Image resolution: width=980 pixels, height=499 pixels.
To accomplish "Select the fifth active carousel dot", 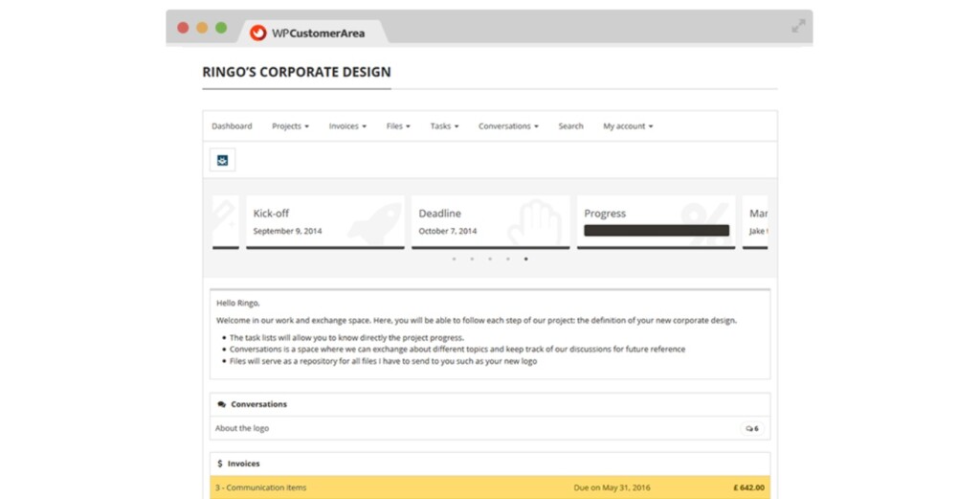I will tap(525, 259).
